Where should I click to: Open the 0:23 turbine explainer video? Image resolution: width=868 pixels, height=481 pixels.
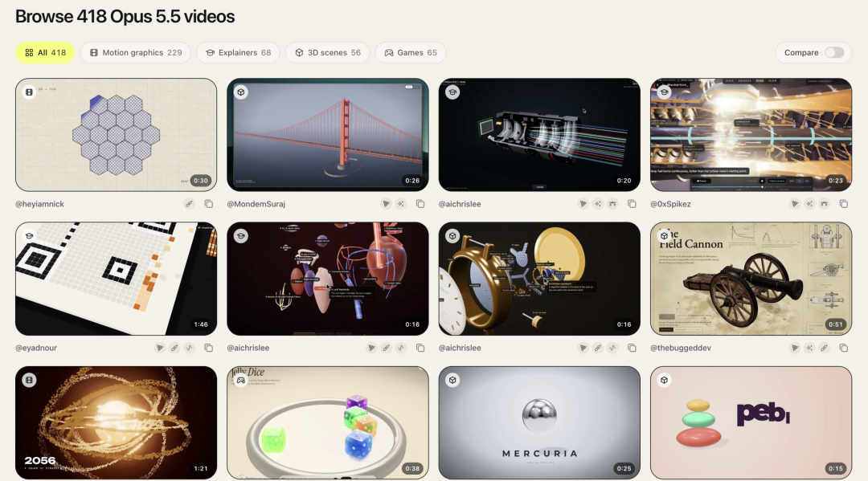click(751, 135)
